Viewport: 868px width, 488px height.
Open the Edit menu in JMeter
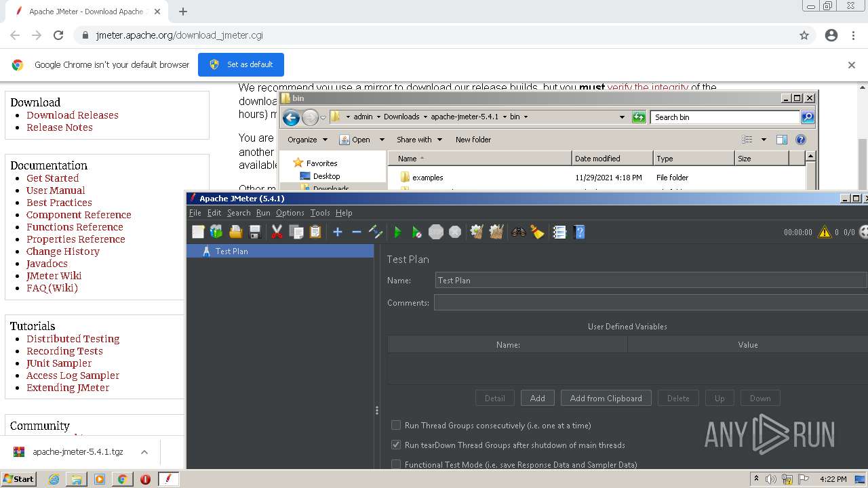coord(214,212)
